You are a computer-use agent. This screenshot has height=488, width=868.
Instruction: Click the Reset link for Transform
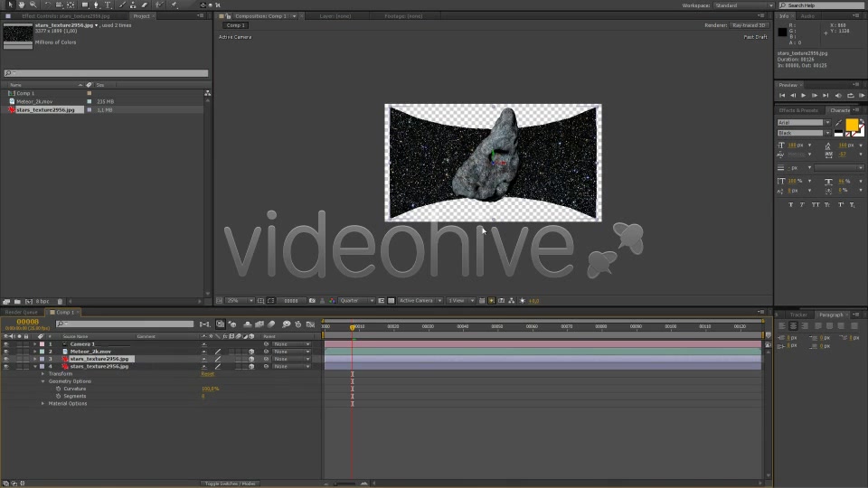point(208,374)
